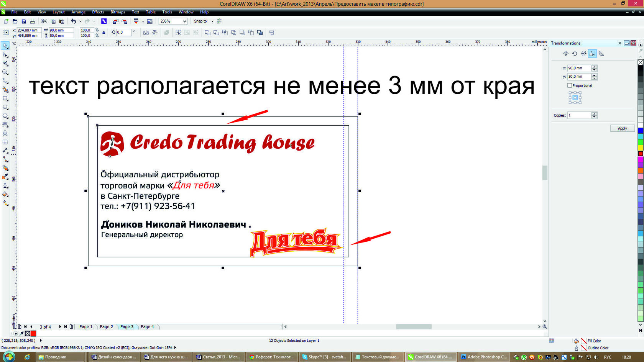The height and width of the screenshot is (362, 644).
Task: Increase the x size spinner in Transformations
Action: click(x=594, y=67)
